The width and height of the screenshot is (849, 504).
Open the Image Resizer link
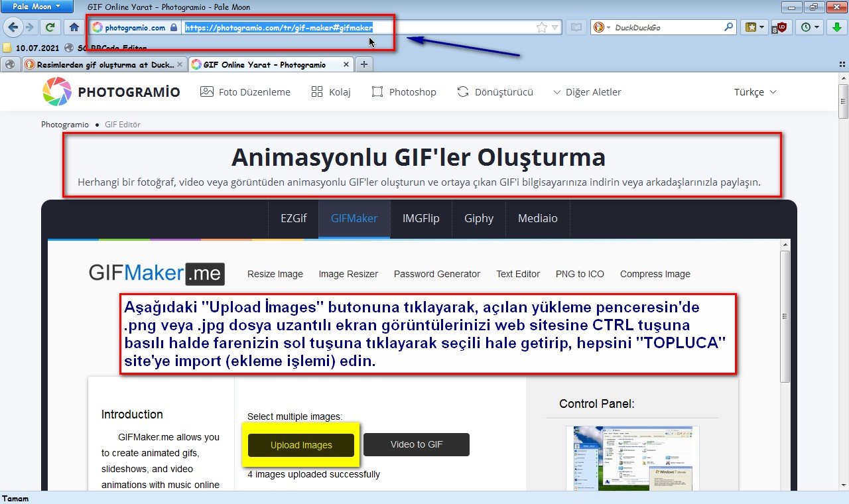348,274
